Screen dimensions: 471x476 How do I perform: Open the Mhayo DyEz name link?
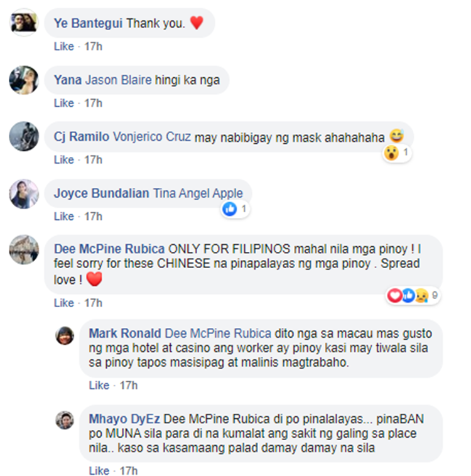(x=124, y=419)
